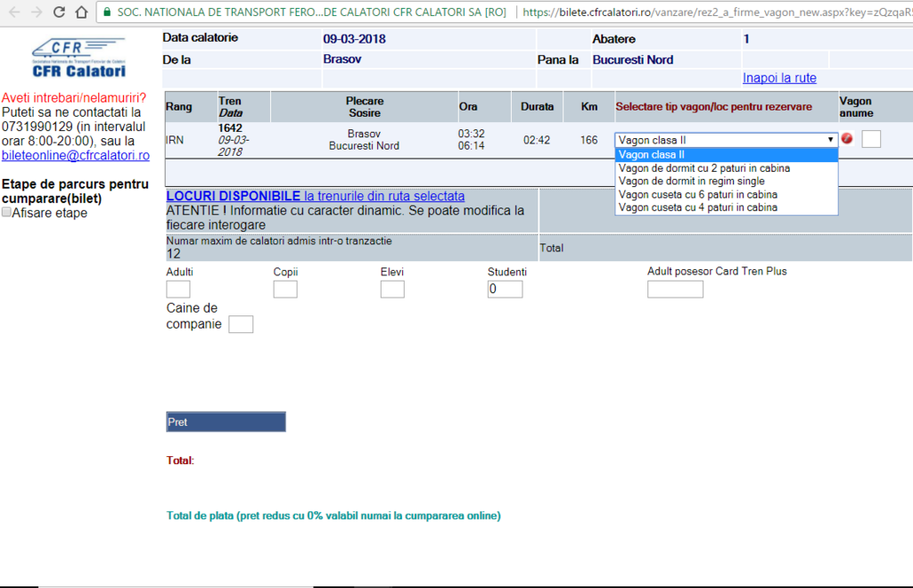The image size is (913, 588).
Task: Click the Brasov departure station value
Action: [x=342, y=60]
